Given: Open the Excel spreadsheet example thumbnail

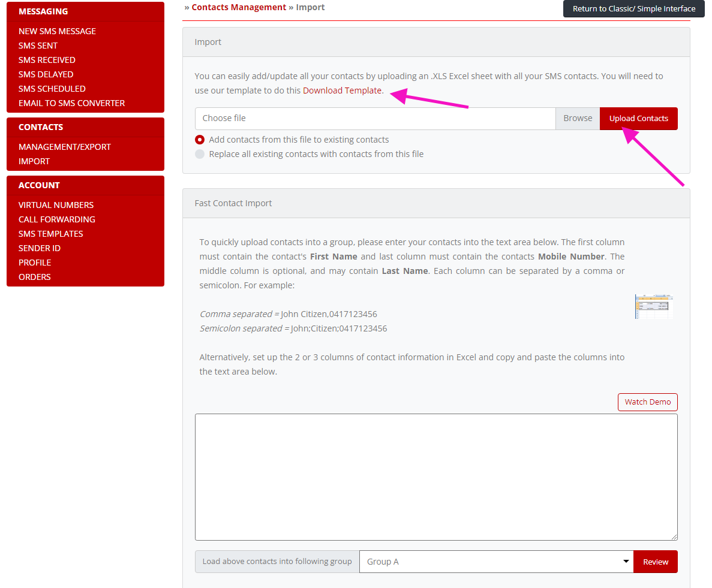Looking at the screenshot, I should click(x=654, y=307).
